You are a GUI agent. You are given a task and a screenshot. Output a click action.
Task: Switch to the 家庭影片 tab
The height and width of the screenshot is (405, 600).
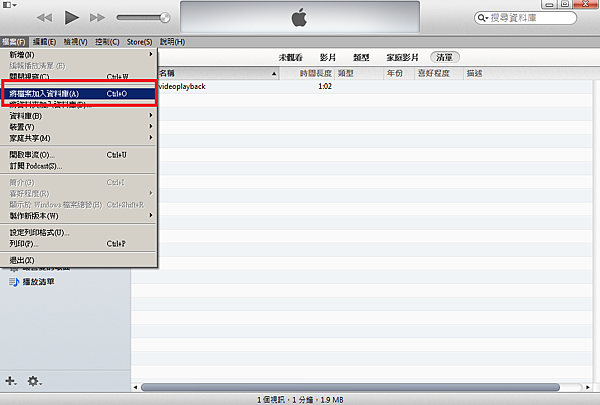[402, 57]
